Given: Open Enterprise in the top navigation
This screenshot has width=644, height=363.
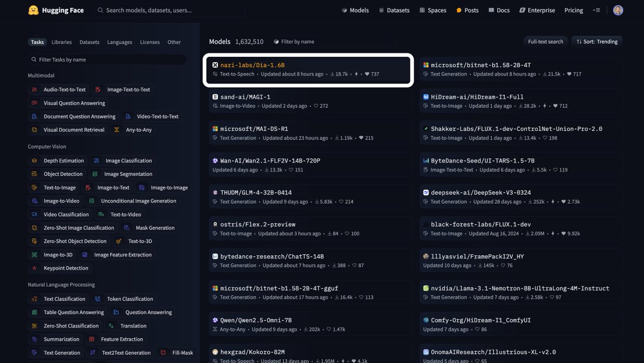Looking at the screenshot, I should click(x=537, y=10).
